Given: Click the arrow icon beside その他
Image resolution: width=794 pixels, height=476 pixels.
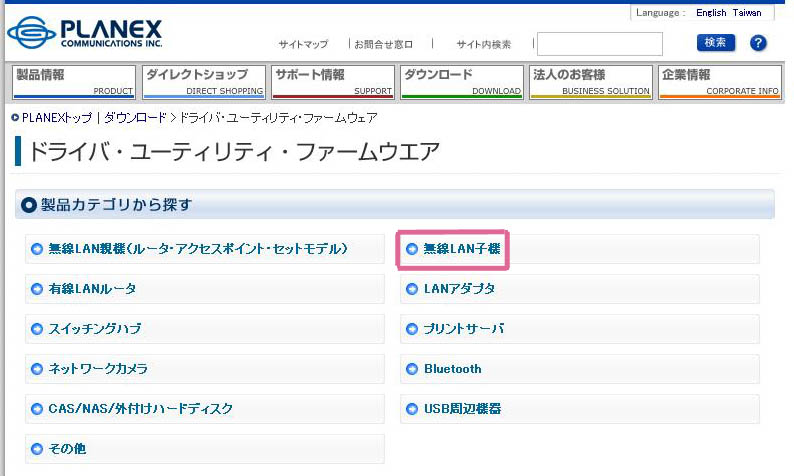Looking at the screenshot, I should click(x=36, y=449).
